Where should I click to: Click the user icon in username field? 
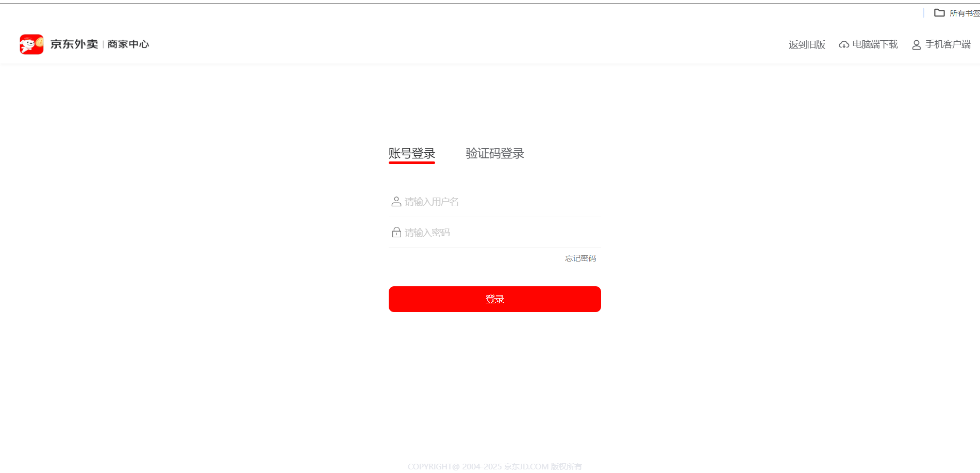coord(396,202)
